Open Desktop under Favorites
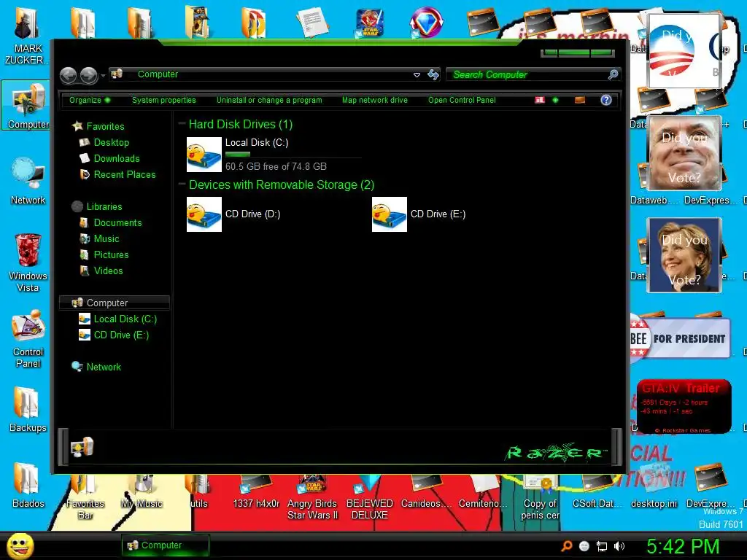747x560 pixels. 111,142
